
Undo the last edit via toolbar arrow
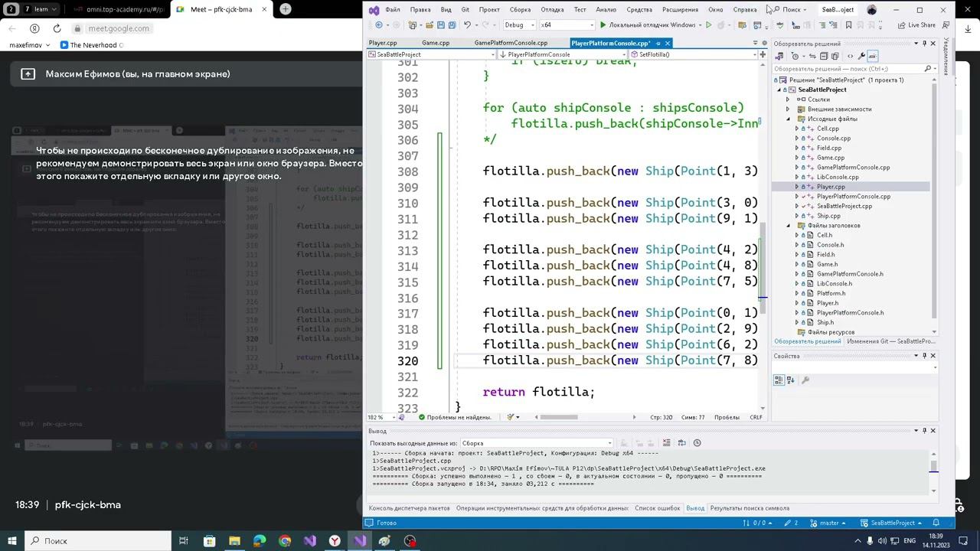[x=467, y=25]
